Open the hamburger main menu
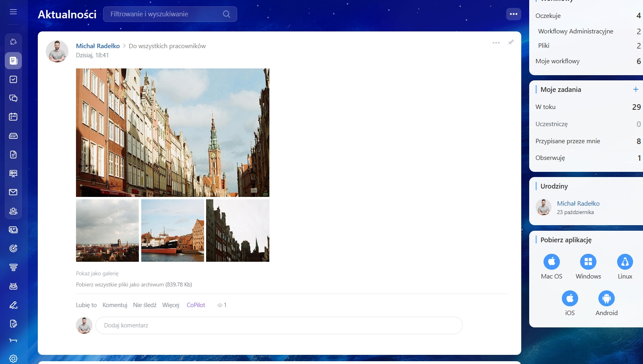The height and width of the screenshot is (364, 643). click(x=13, y=12)
